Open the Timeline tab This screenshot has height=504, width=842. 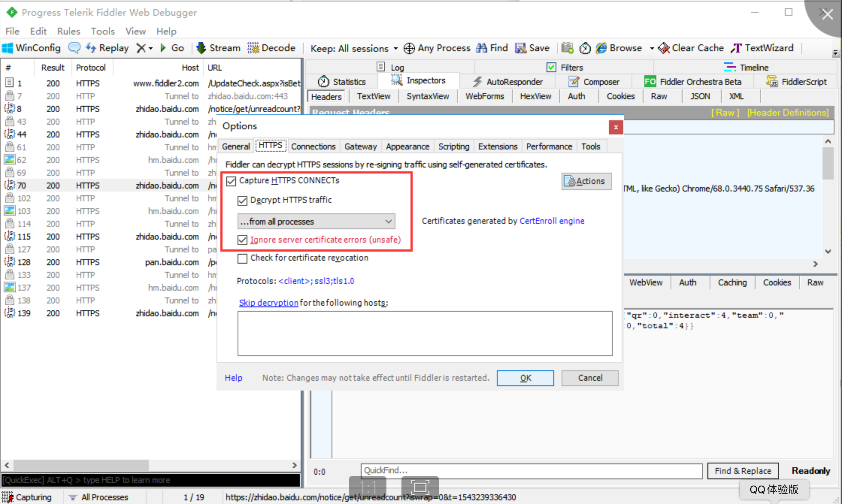tap(746, 68)
